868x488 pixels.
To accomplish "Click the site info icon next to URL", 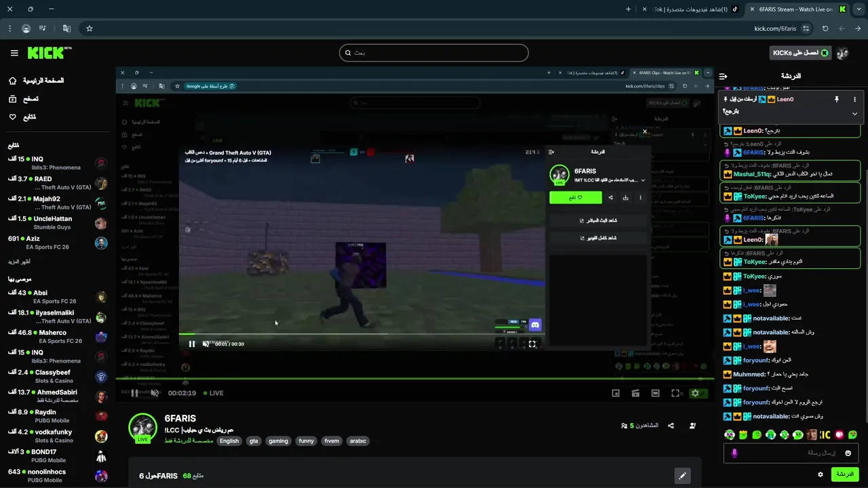I will [x=806, y=28].
